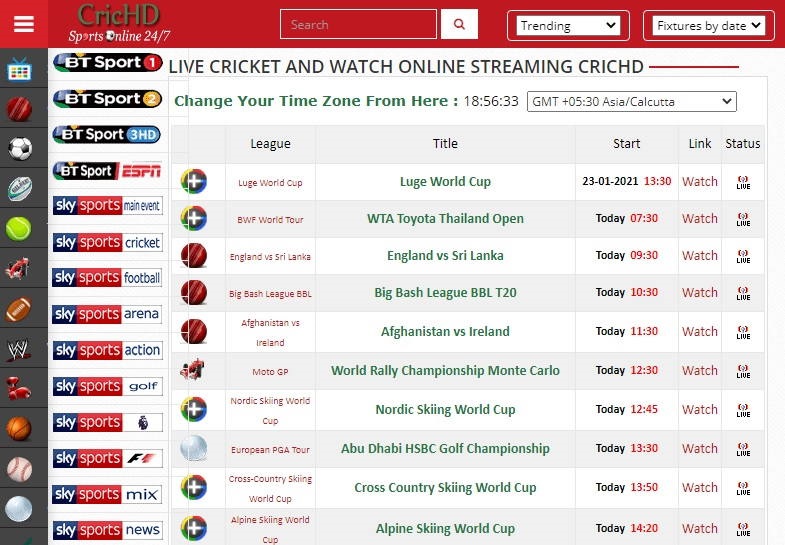The image size is (785, 545).
Task: Click live status icon for Luge World Cup
Action: [743, 182]
